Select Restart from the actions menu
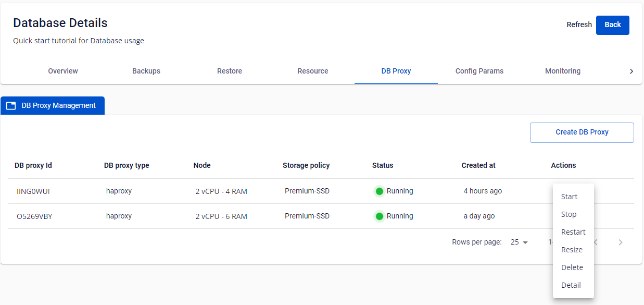This screenshot has width=644, height=305. (573, 232)
